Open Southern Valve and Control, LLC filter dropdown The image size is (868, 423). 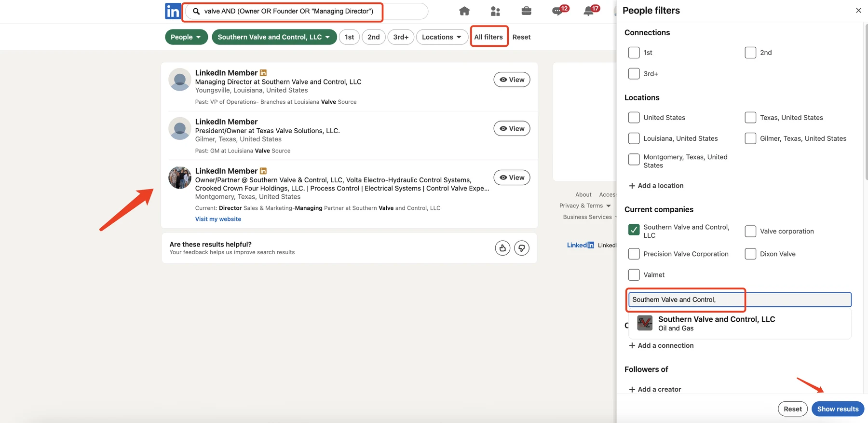[x=274, y=37]
